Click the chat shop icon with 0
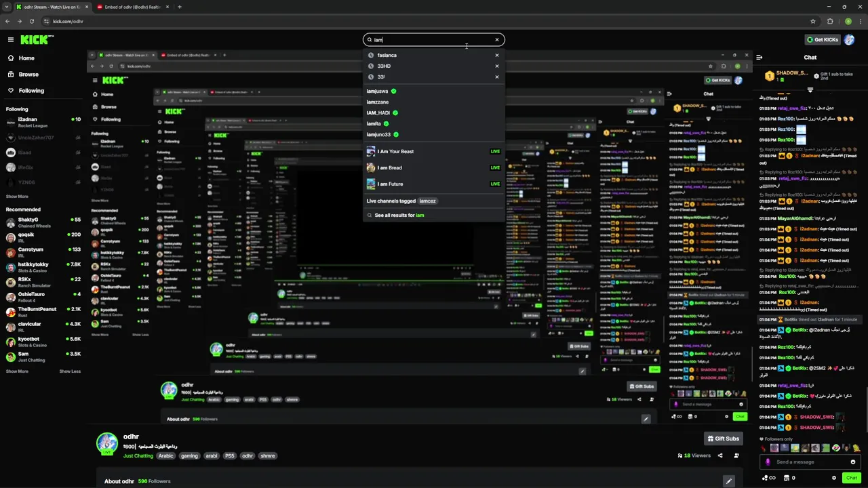The image size is (868, 488). [x=789, y=478]
